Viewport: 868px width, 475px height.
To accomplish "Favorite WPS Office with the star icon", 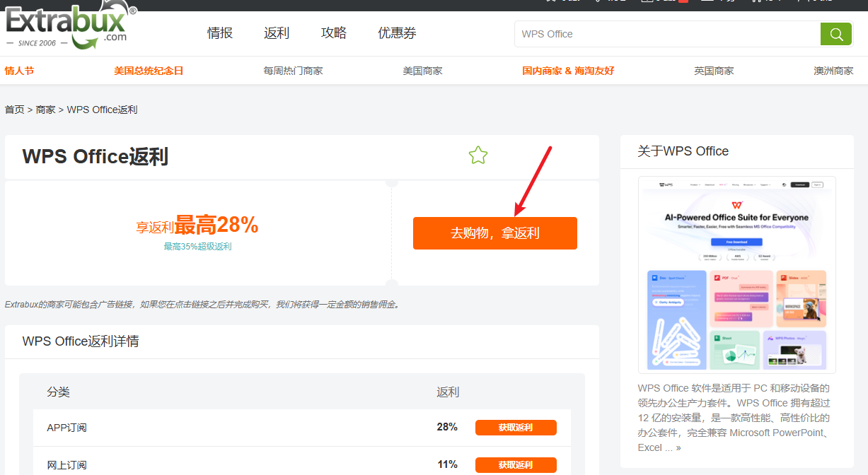I will point(478,155).
